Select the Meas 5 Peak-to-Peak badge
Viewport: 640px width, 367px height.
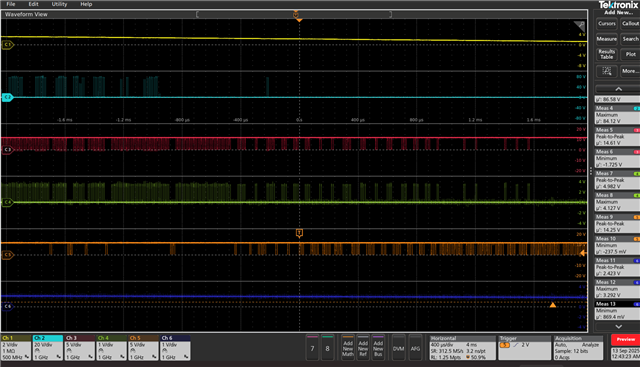click(617, 136)
